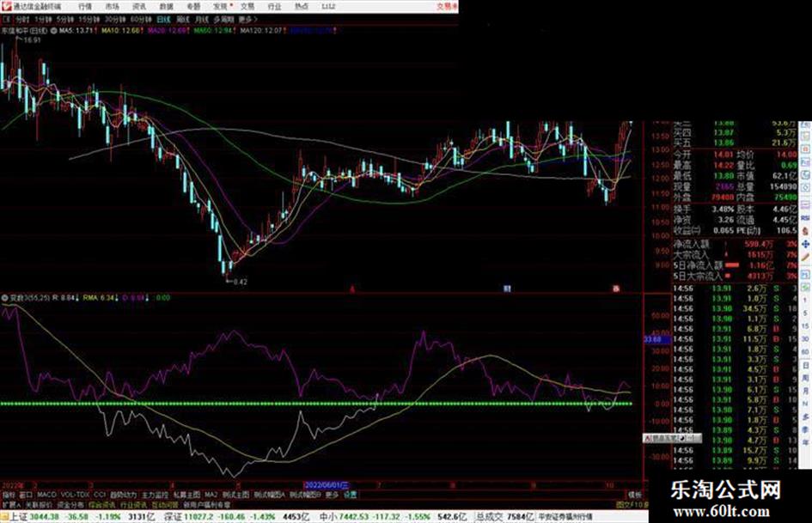Select the 年 (yearly) shortcut in right sidebar

(805, 442)
